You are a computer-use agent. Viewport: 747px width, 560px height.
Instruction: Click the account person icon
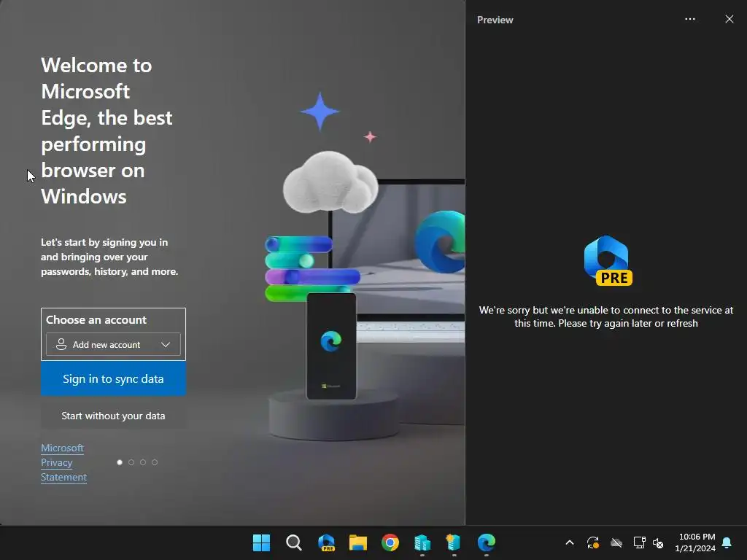pyautogui.click(x=61, y=344)
